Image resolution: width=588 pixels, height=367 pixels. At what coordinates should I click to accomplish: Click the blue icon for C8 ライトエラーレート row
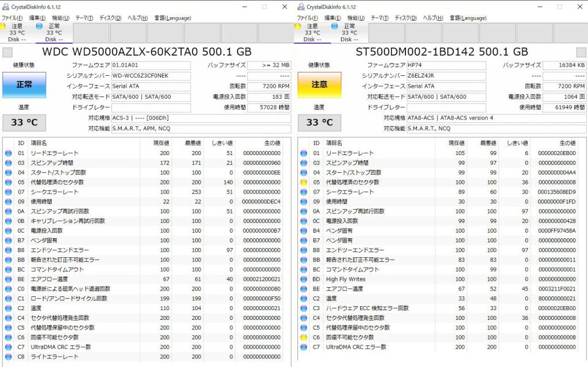[x=8, y=357]
